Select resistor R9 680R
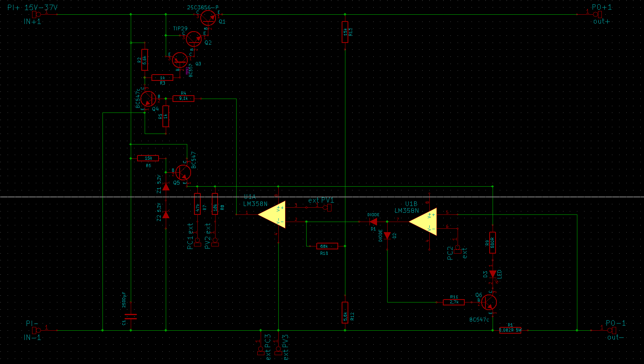This screenshot has height=364, width=644. (x=493, y=243)
